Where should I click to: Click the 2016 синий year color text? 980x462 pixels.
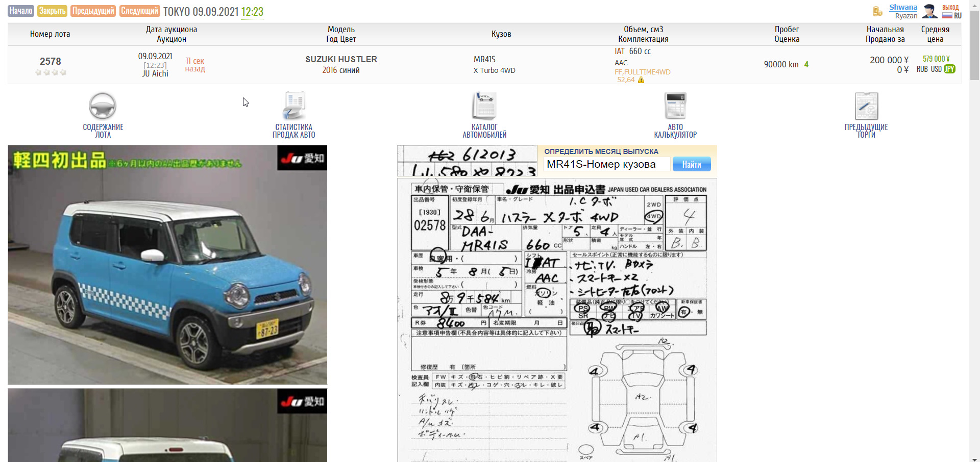coord(341,70)
